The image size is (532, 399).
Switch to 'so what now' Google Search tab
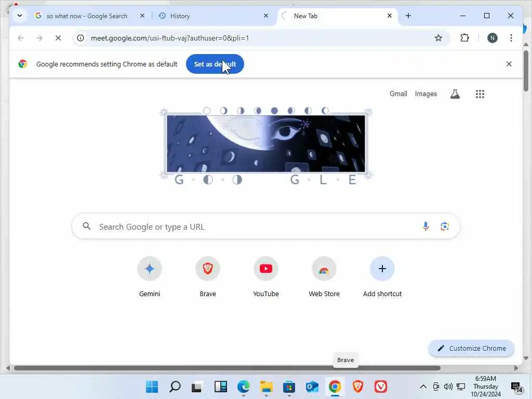click(x=89, y=16)
